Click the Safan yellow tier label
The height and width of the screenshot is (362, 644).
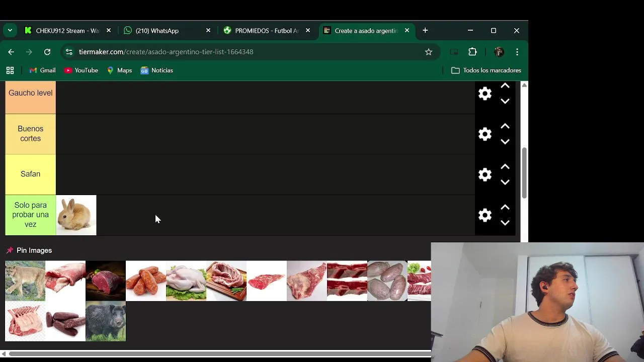point(31,174)
